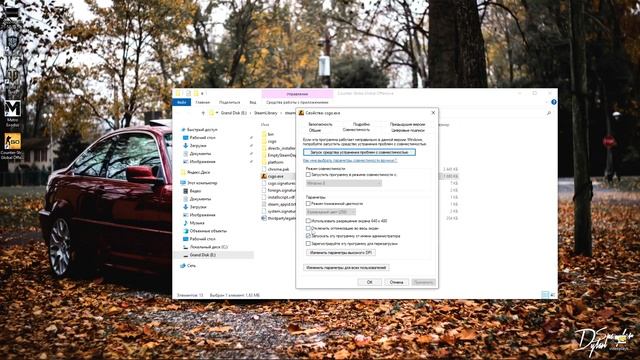Select csgo.exe file in file list
This screenshot has height=360, width=640.
pyautogui.click(x=272, y=176)
